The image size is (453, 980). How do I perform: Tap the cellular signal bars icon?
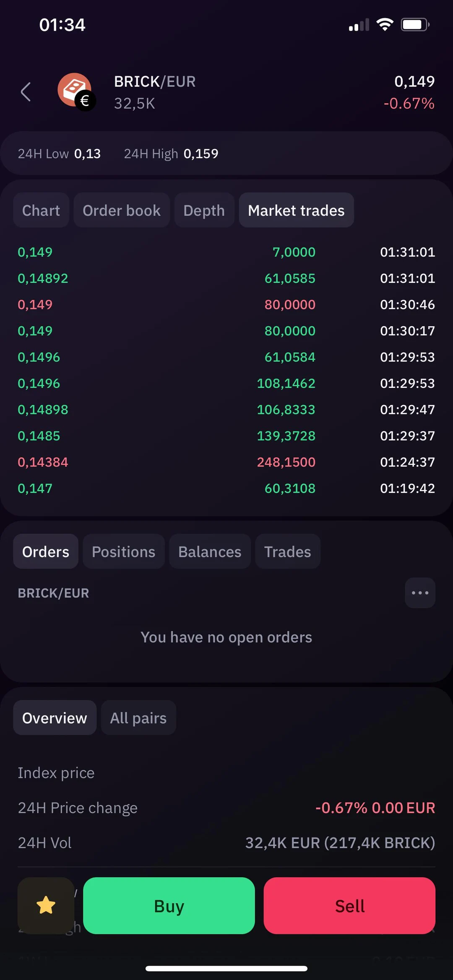[359, 25]
